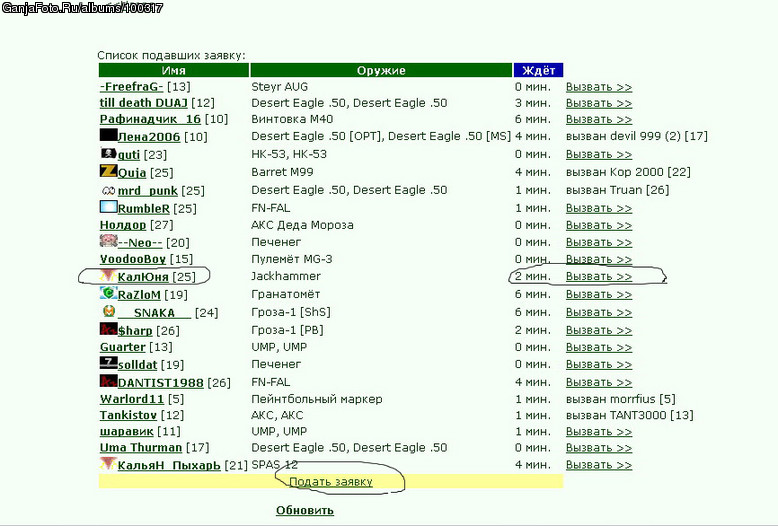Viewport: 778px width, 526px height.
Task: Click the clan icon beside Лена2006
Action: tap(108, 134)
